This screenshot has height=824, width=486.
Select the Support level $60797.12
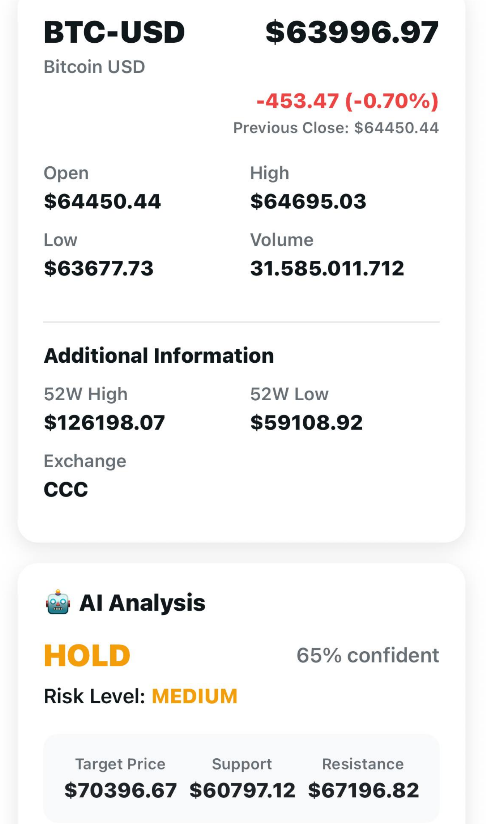point(242,790)
